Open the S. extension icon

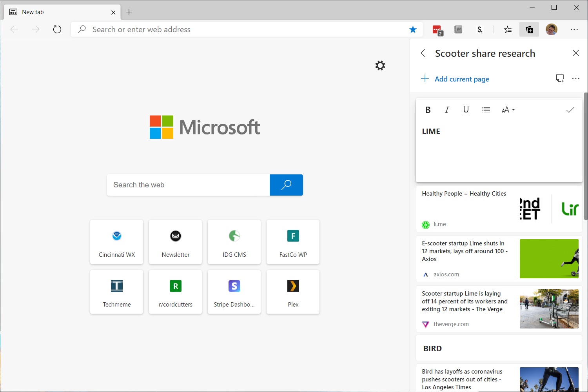coord(480,29)
